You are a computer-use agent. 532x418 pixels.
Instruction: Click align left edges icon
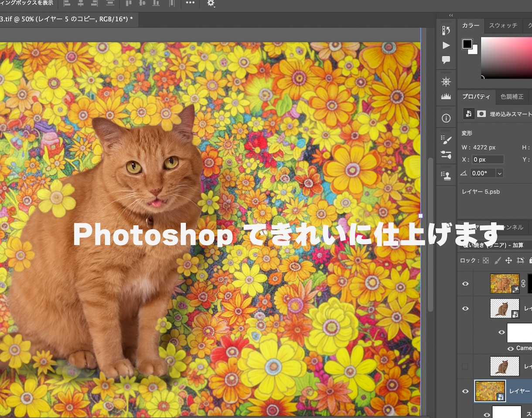(67, 3)
